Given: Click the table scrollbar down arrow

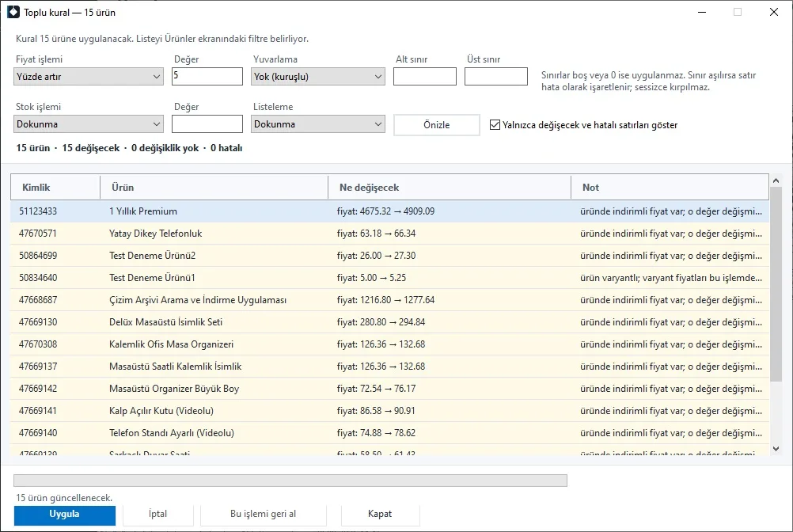Looking at the screenshot, I should point(776,449).
